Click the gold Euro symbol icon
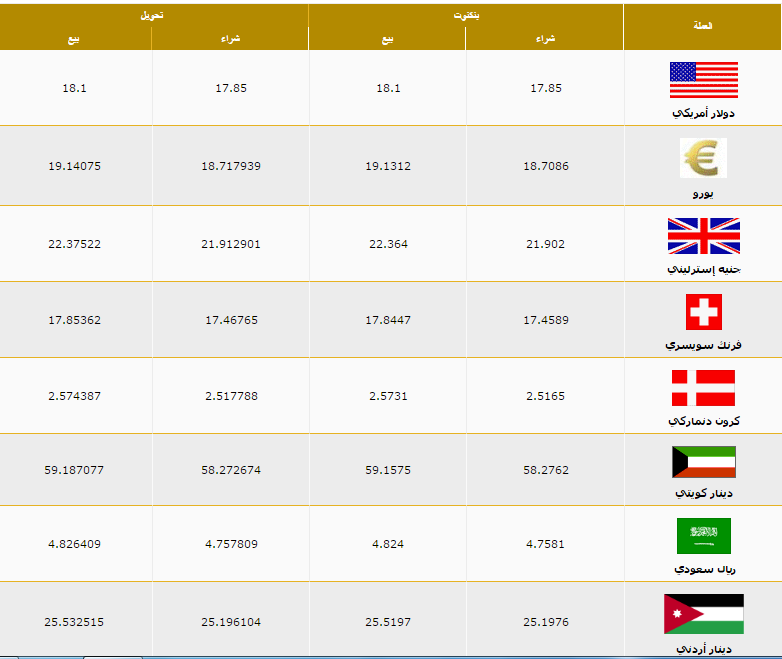Image resolution: width=782 pixels, height=659 pixels. pos(703,158)
